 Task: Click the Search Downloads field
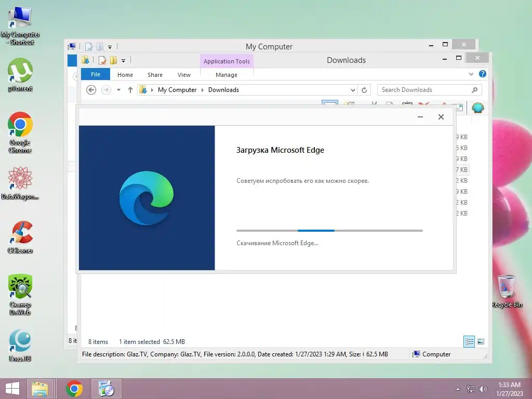[x=429, y=90]
